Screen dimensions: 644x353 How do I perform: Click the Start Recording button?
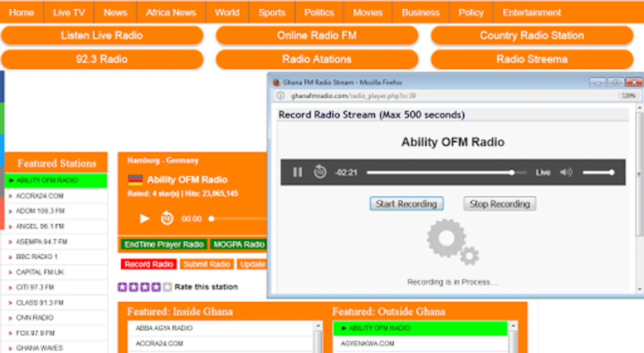406,204
